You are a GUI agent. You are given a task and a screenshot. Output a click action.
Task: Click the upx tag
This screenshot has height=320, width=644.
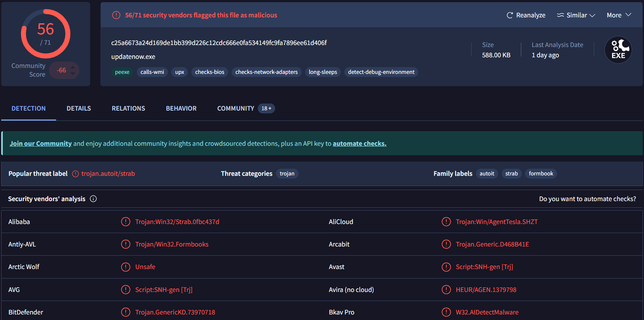[x=179, y=72]
